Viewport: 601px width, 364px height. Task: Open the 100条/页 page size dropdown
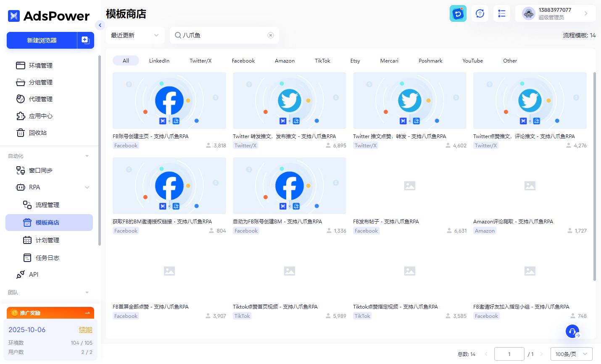pyautogui.click(x=572, y=354)
